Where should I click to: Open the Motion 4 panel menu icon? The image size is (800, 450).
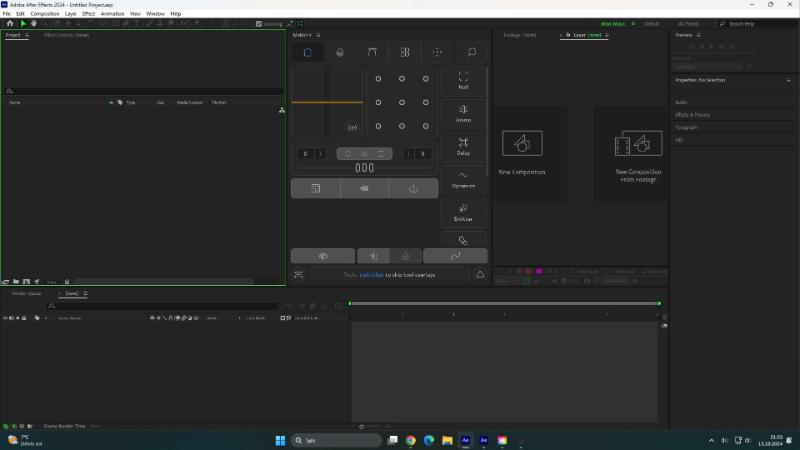[x=318, y=35]
